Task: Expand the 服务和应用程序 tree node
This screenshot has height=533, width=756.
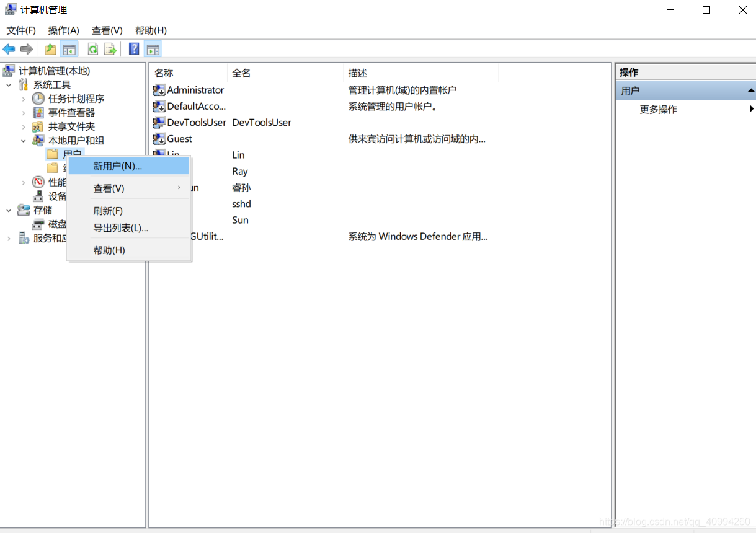Action: click(9, 238)
